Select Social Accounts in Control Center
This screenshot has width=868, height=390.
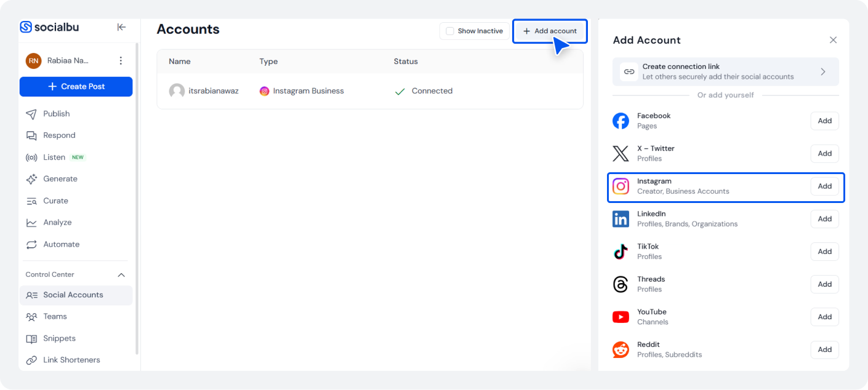(x=76, y=295)
